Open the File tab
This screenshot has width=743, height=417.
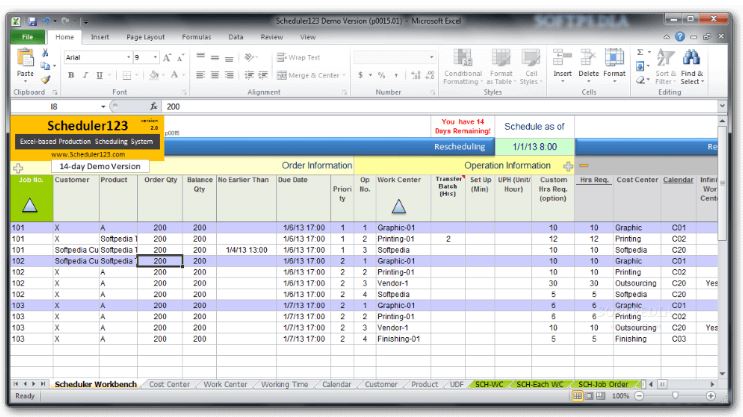(x=27, y=37)
